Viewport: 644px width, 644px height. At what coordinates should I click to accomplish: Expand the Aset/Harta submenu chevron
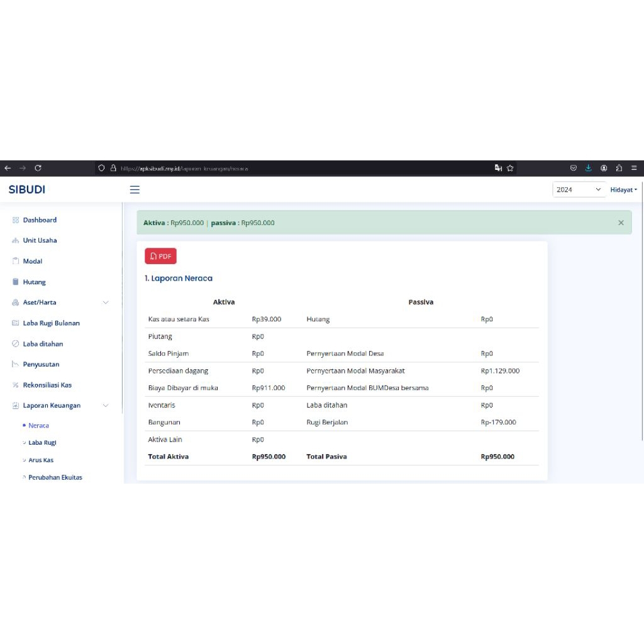[106, 302]
